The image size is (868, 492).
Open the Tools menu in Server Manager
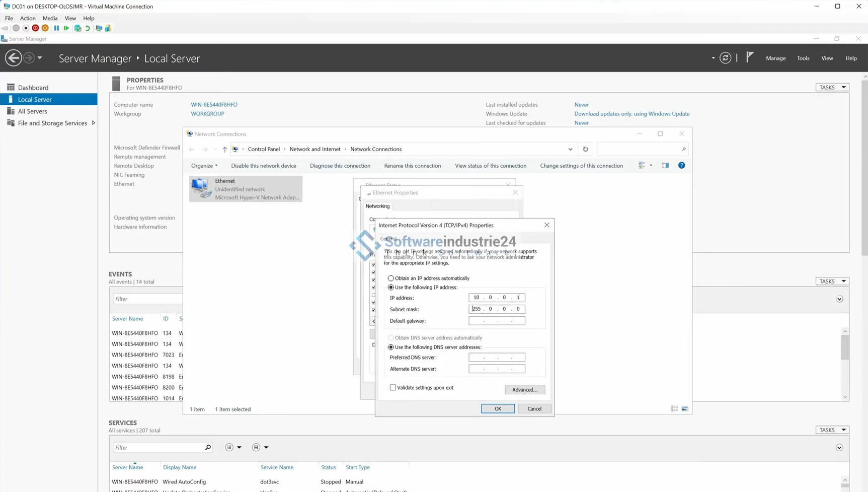point(803,58)
